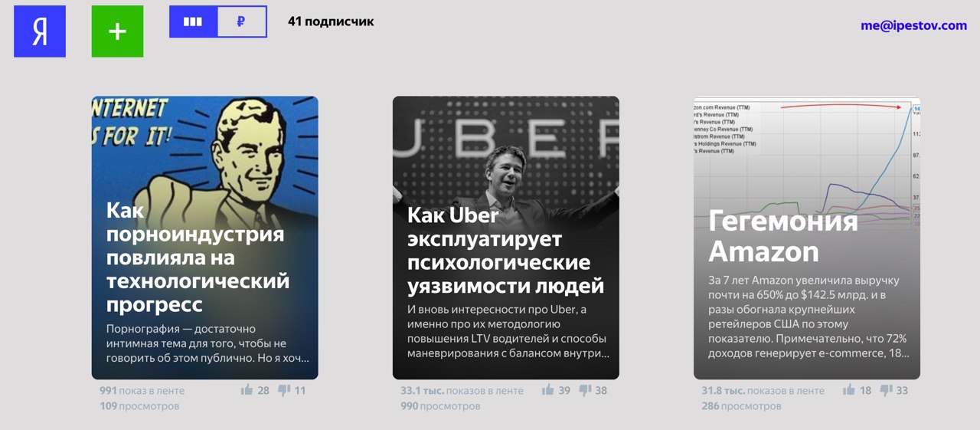Click the 286 просмотров view count
The width and height of the screenshot is (980, 430).
tap(741, 405)
